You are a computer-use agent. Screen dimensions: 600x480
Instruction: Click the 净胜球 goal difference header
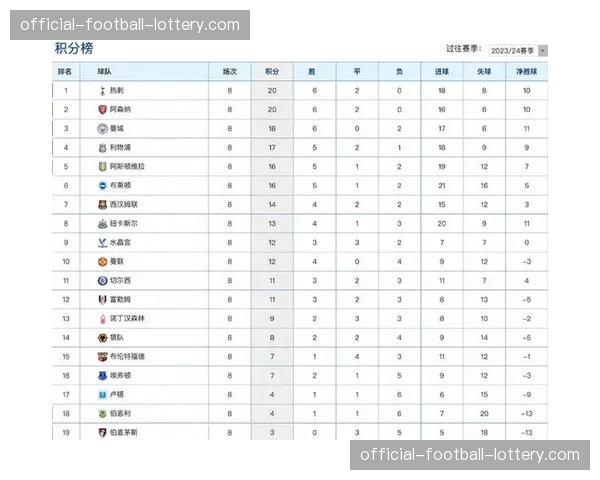(526, 72)
